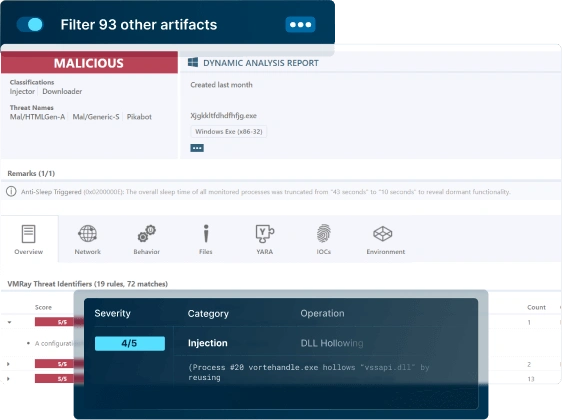The width and height of the screenshot is (562, 420).
Task: Open the YARA tab
Action: coord(265,239)
